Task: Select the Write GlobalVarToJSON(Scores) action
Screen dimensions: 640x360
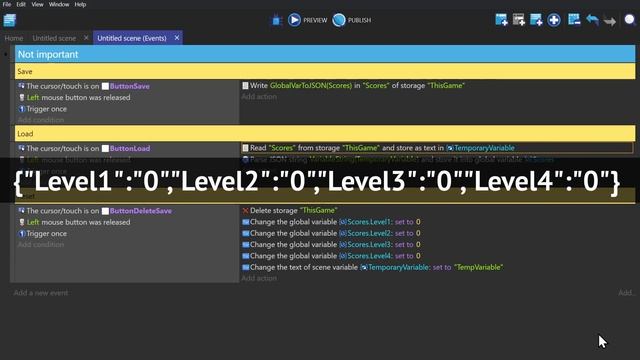Action: 353,85
